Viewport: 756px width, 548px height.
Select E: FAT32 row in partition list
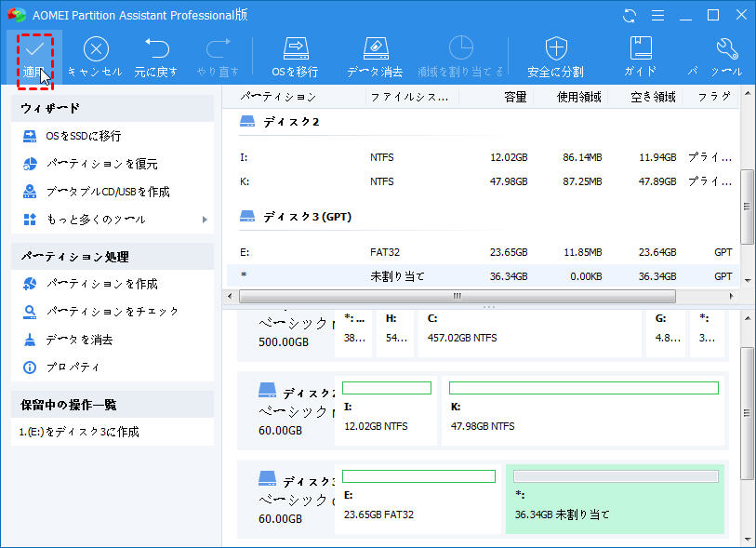point(484,252)
